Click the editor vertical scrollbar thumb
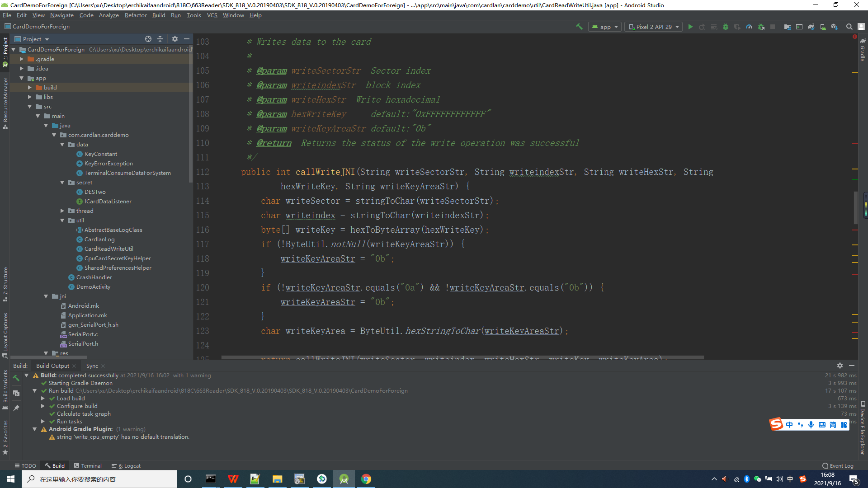 (855, 207)
